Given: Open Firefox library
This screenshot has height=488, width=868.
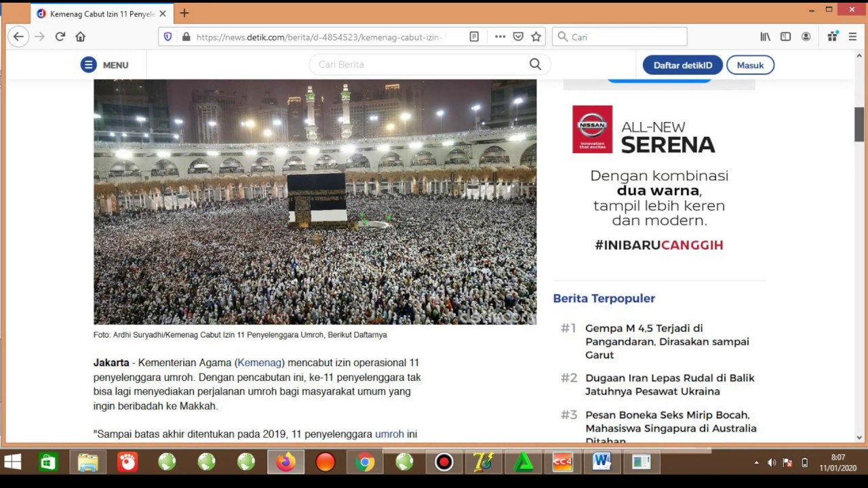Looking at the screenshot, I should coord(765,37).
